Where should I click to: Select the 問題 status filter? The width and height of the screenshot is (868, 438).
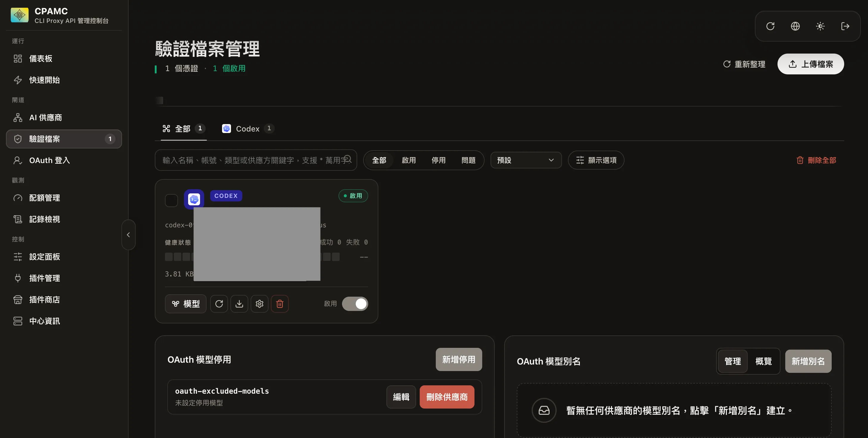[468, 160]
